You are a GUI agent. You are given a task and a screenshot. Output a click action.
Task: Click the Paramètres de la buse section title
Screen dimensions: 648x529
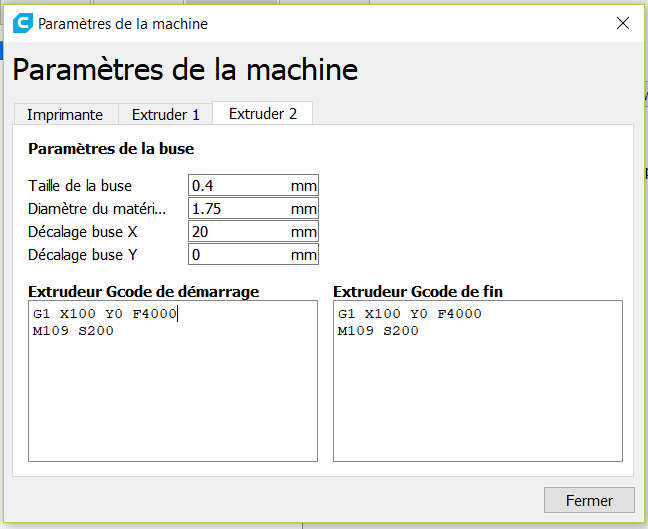point(111,149)
